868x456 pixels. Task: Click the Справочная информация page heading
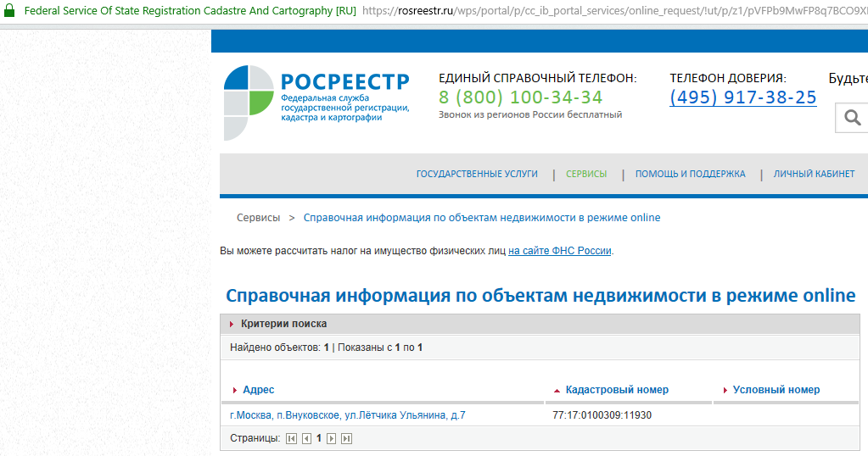tap(540, 296)
